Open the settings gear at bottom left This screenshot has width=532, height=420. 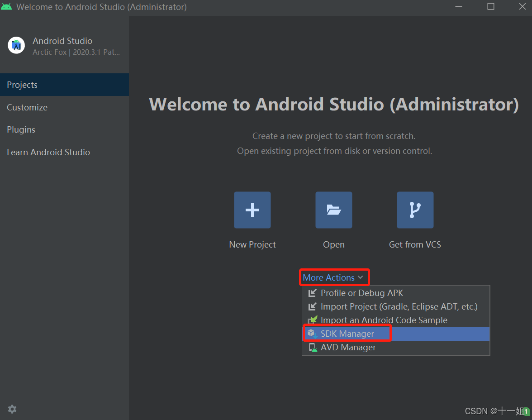coord(12,409)
